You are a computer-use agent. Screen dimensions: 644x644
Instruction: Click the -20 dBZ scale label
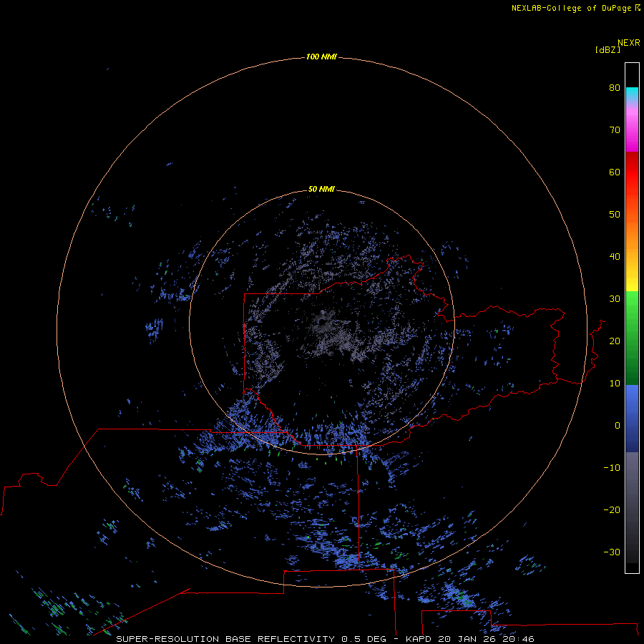pos(612,510)
